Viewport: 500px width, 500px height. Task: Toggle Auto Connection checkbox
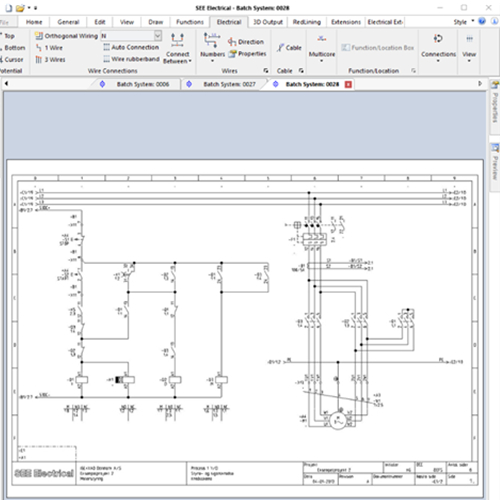click(107, 47)
